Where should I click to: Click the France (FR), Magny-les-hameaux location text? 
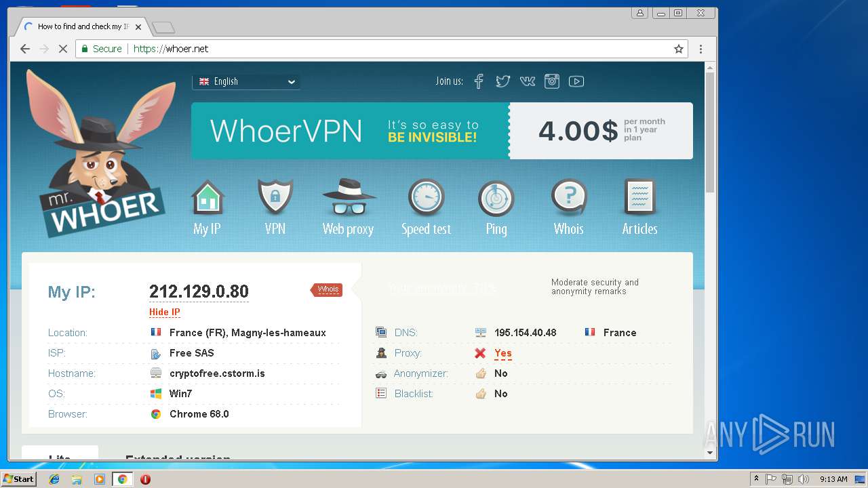pyautogui.click(x=248, y=333)
